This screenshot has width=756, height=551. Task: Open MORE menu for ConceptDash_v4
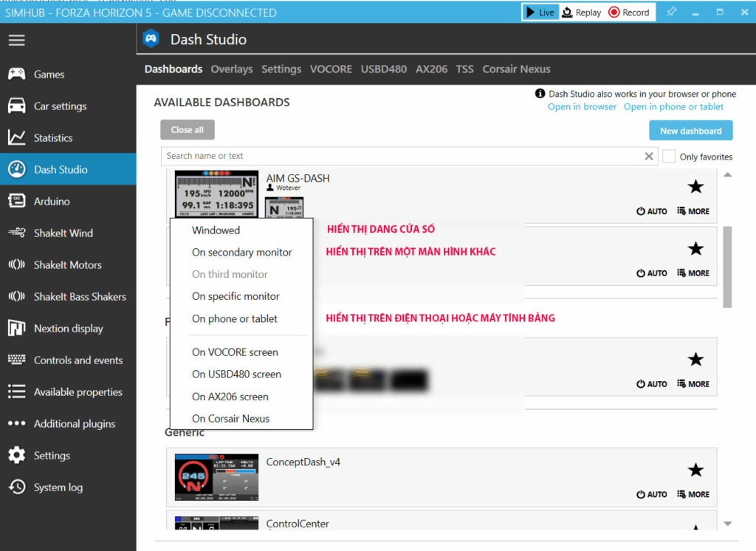pos(693,495)
